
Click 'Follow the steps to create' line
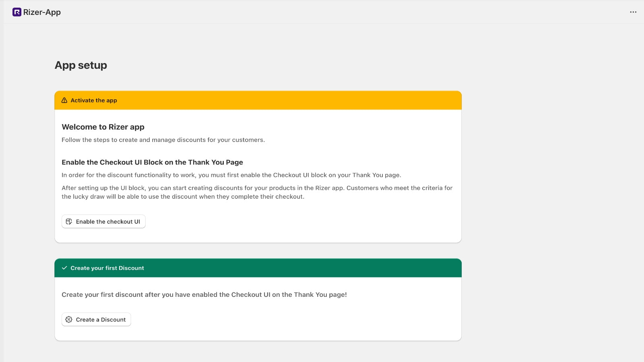point(163,140)
